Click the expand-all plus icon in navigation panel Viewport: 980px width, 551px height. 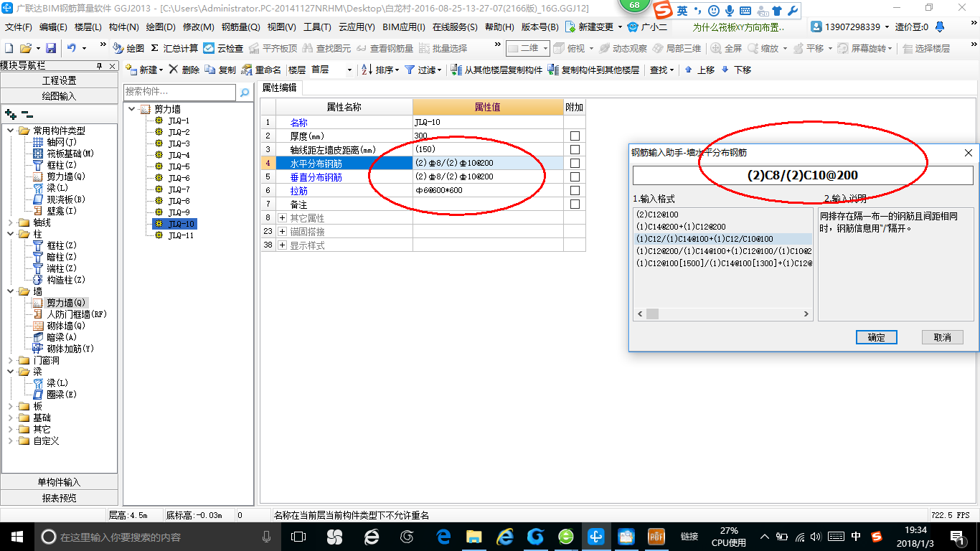click(11, 113)
